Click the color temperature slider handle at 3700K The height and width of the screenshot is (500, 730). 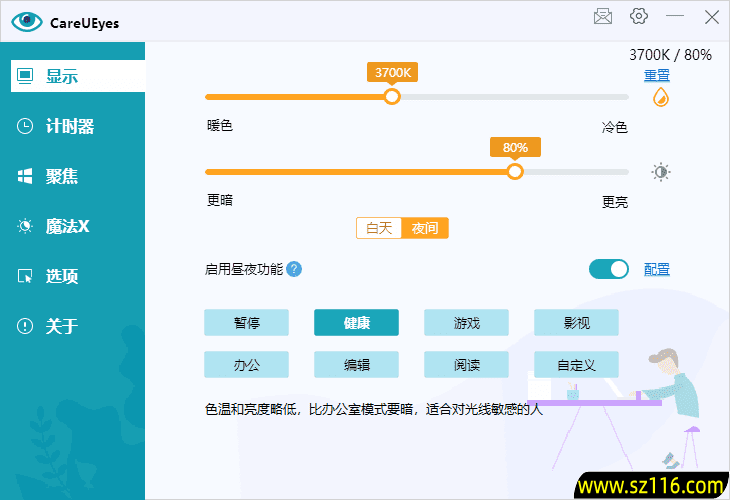(392, 96)
